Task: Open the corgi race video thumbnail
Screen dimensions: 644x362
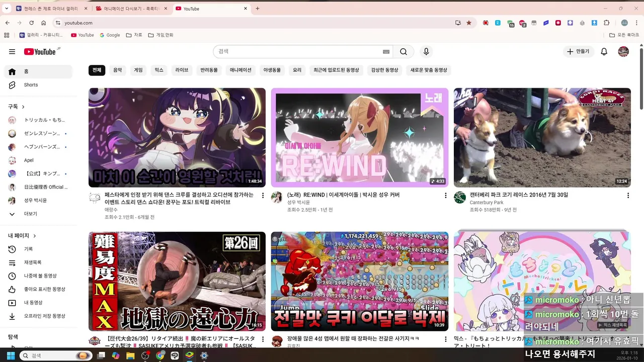Action: click(x=542, y=138)
